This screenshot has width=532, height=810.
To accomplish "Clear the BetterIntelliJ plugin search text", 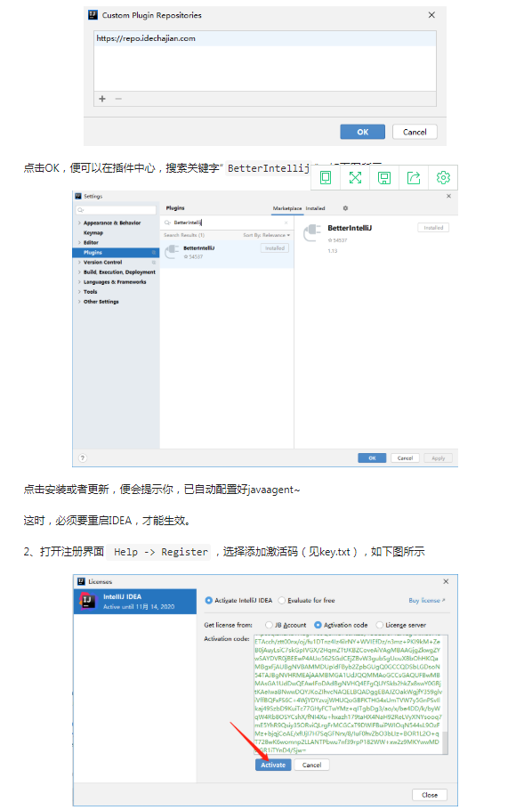I will [x=286, y=223].
